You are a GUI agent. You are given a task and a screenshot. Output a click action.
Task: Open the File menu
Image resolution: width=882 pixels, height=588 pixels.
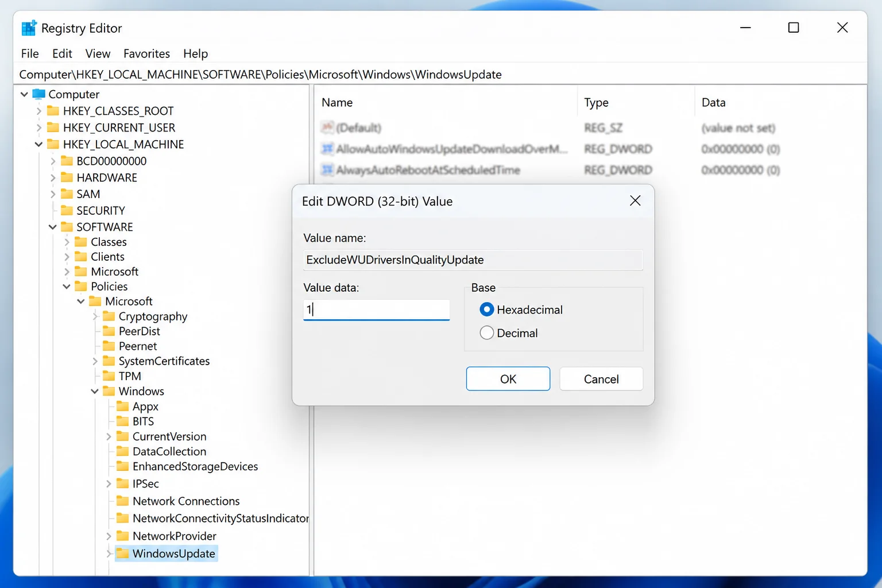click(x=30, y=53)
